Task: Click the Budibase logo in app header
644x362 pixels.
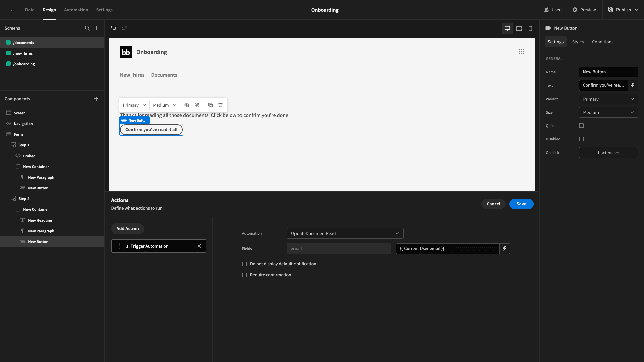Action: coord(126,52)
